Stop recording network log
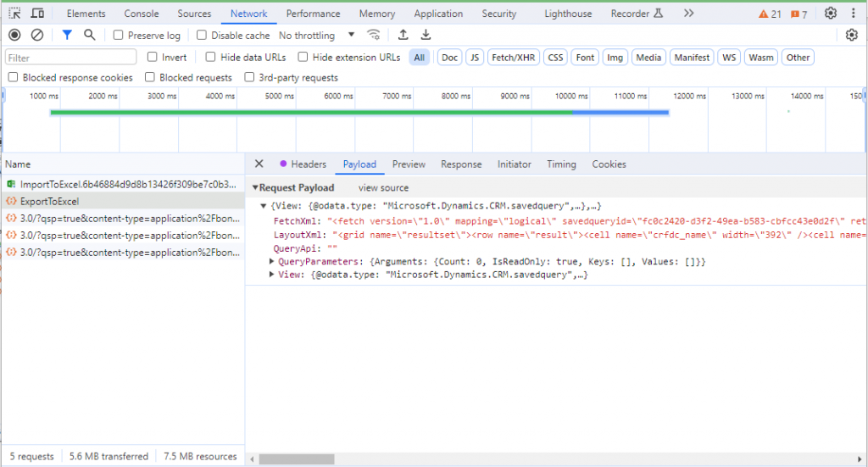The width and height of the screenshot is (868, 467). [15, 35]
